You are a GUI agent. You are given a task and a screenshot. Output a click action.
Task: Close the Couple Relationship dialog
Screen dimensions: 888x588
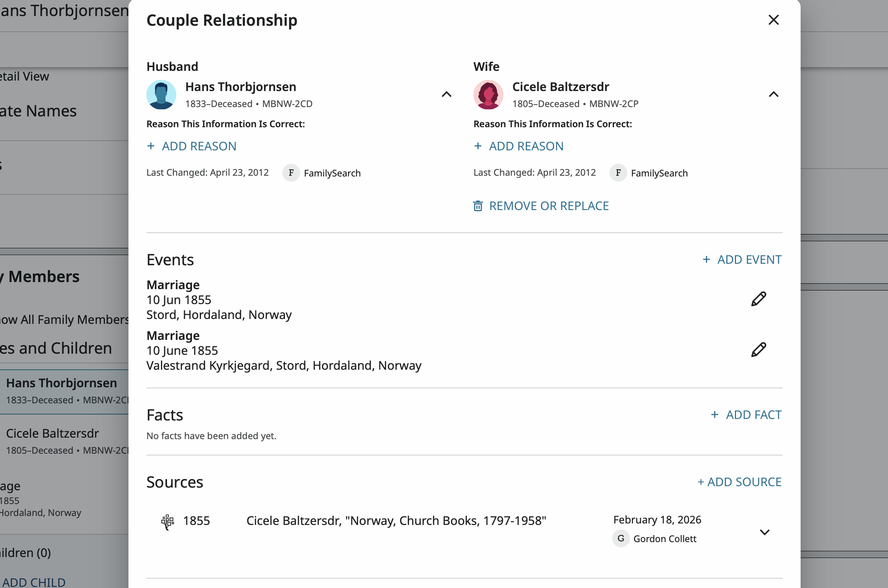[x=773, y=20]
